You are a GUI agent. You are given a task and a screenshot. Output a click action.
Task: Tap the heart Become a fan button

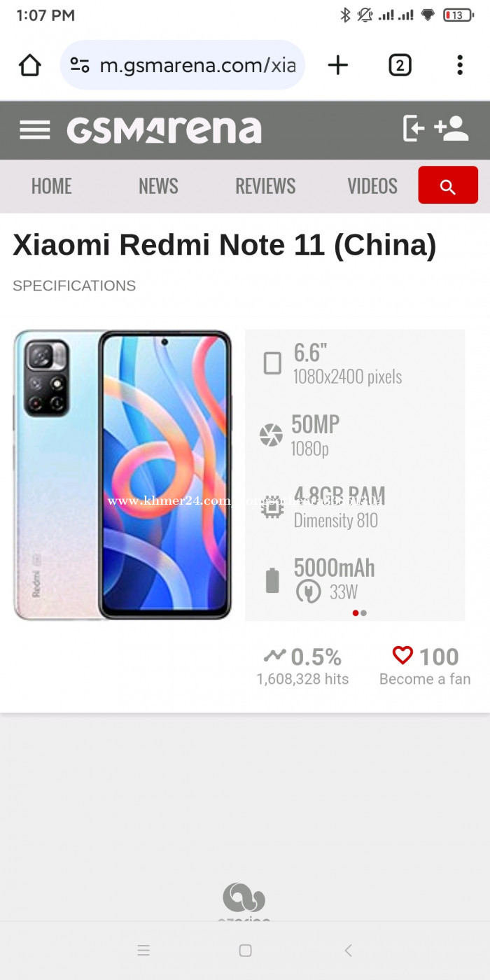point(425,666)
